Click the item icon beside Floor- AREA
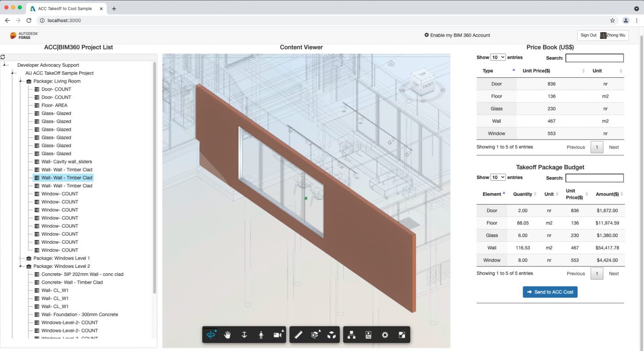The image size is (644, 351). click(x=37, y=105)
